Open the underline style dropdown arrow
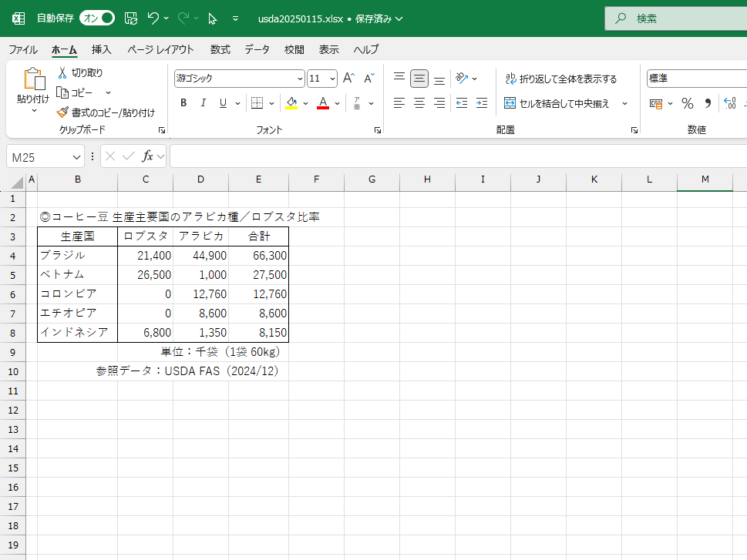Viewport: 747px width, 560px height. pos(237,103)
